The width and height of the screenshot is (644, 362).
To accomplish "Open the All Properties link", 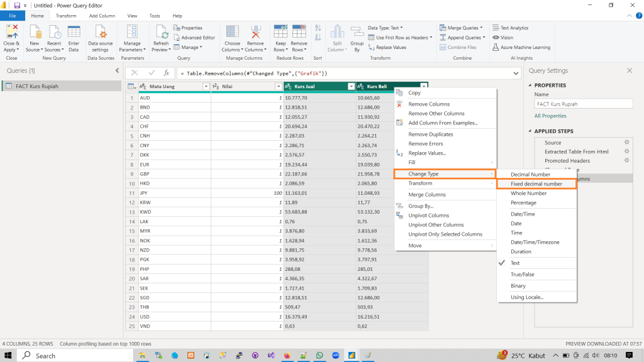I will 550,116.
